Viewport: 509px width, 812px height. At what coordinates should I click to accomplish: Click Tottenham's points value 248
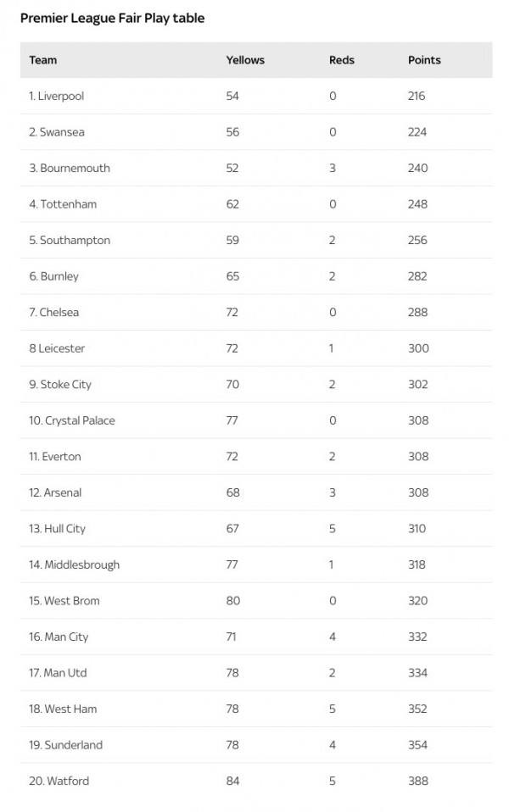point(417,204)
